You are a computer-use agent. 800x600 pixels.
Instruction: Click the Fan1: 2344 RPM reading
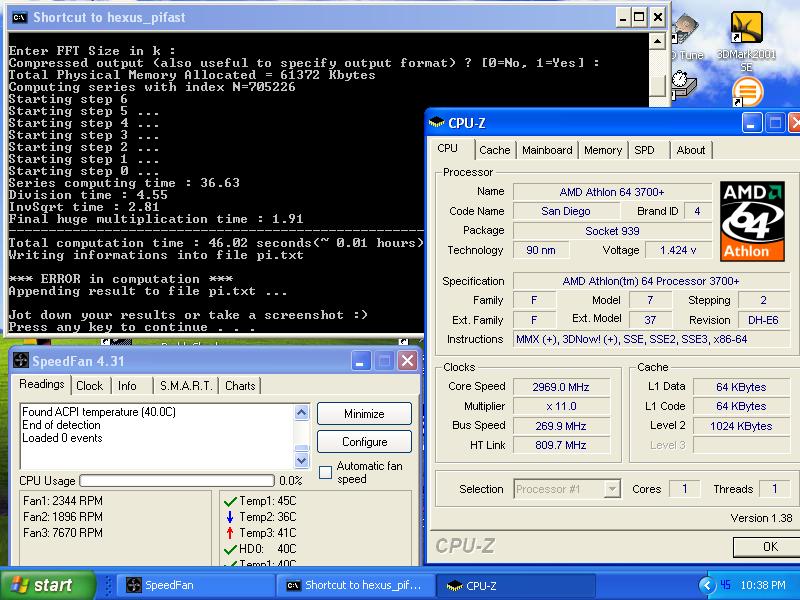click(63, 501)
